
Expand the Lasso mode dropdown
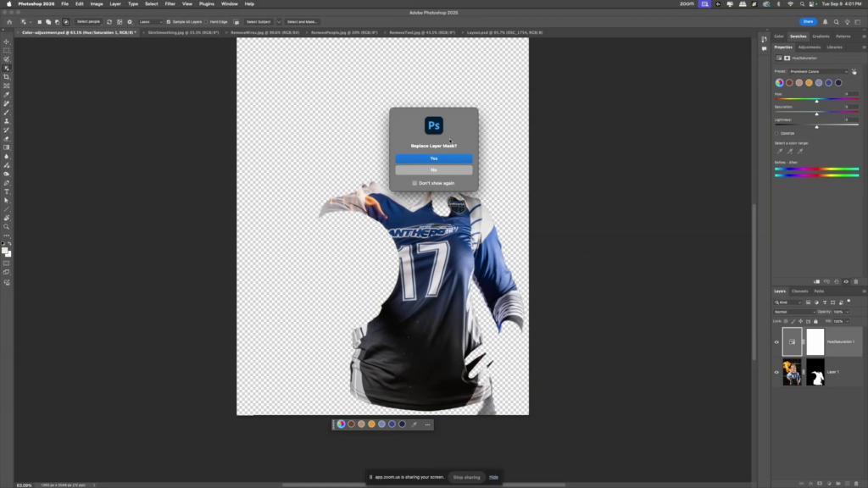[150, 21]
